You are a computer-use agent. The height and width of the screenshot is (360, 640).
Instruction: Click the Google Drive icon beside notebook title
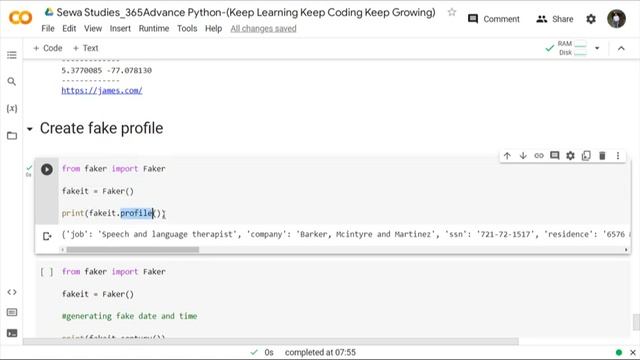point(49,12)
